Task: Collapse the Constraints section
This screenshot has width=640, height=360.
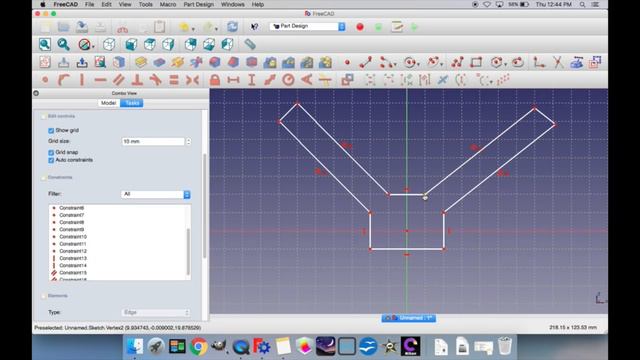Action: (44, 178)
